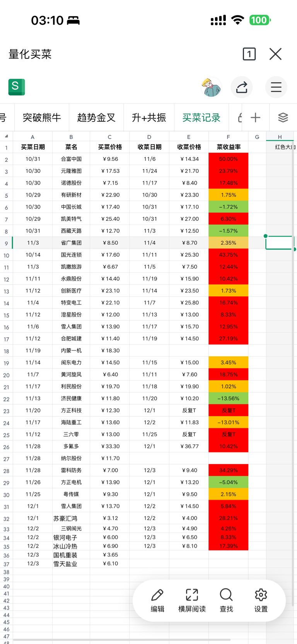This screenshot has height=644, width=297.
Task: Select cell 澄星股份
Action: tap(71, 314)
